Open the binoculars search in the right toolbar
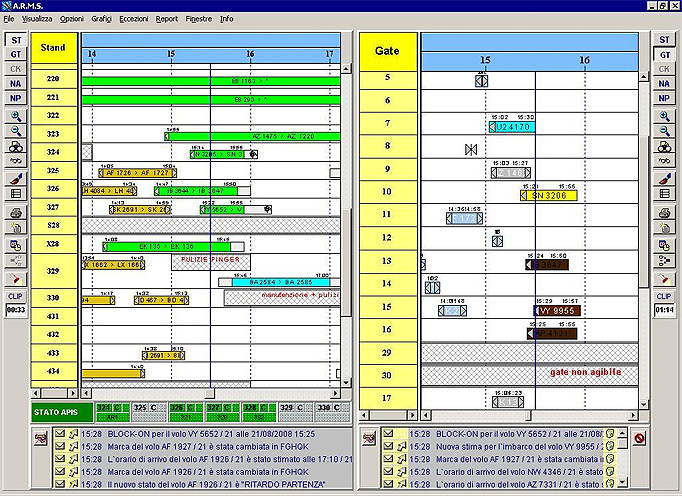Viewport: 682px width, 496px height. (664, 146)
